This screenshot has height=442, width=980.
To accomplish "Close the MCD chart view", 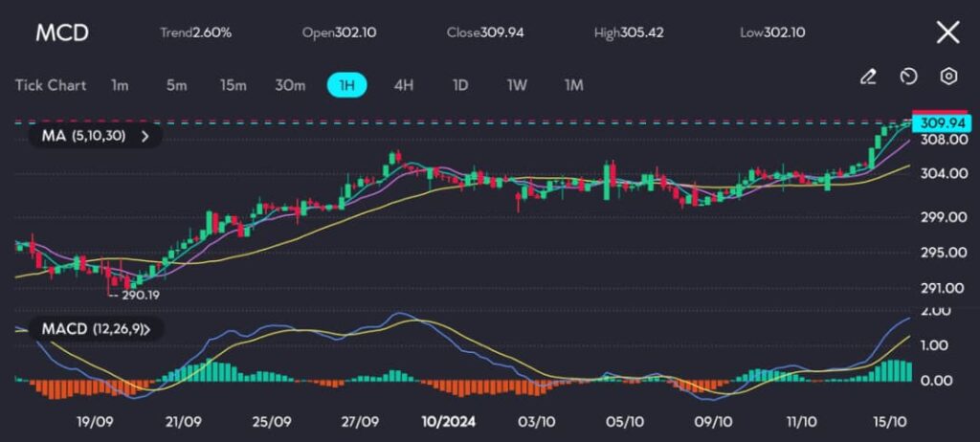I will point(947,33).
